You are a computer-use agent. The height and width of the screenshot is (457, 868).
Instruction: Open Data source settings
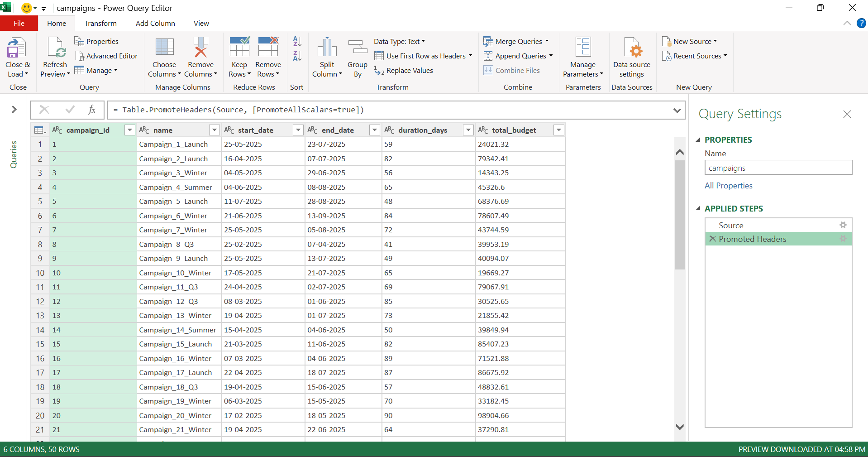(631, 48)
